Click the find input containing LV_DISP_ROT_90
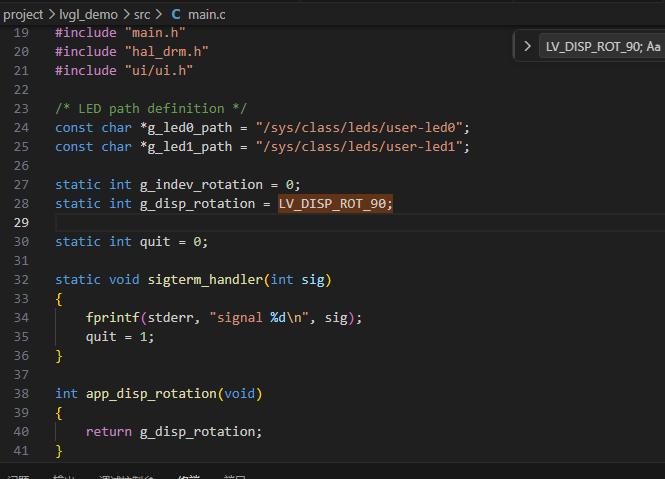 click(590, 46)
